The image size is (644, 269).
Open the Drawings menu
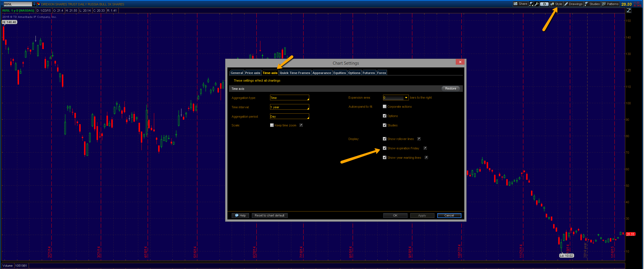point(573,4)
